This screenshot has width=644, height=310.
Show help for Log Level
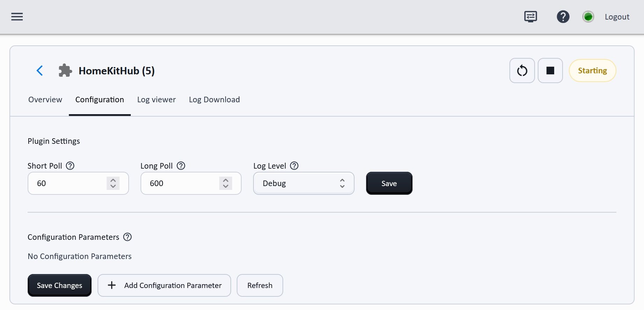294,165
